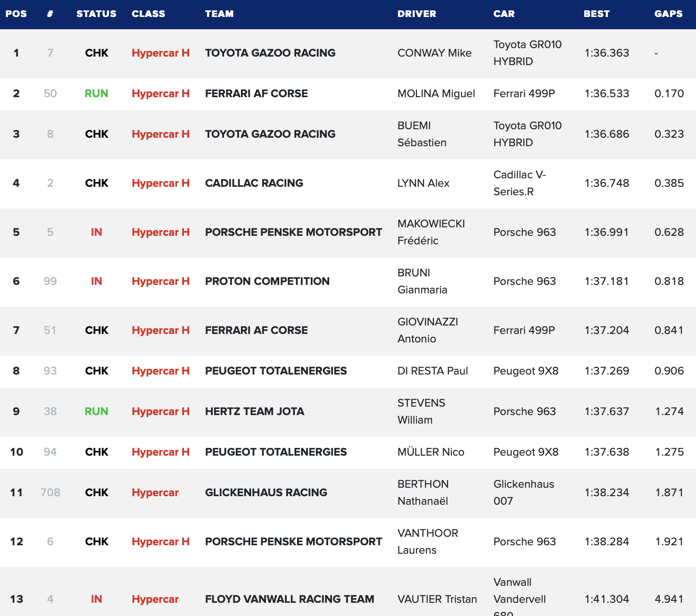Click GLICKENHAUS RACING team name

pyautogui.click(x=266, y=492)
